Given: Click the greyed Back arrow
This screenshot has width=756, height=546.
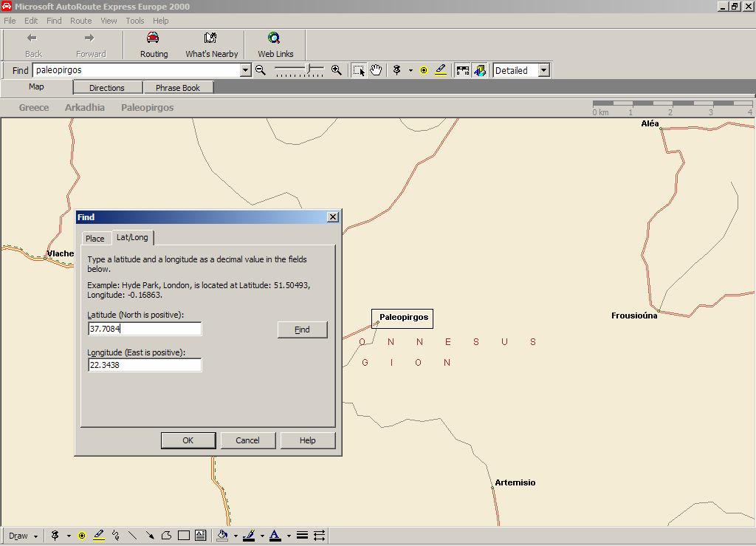Looking at the screenshot, I should (32, 38).
